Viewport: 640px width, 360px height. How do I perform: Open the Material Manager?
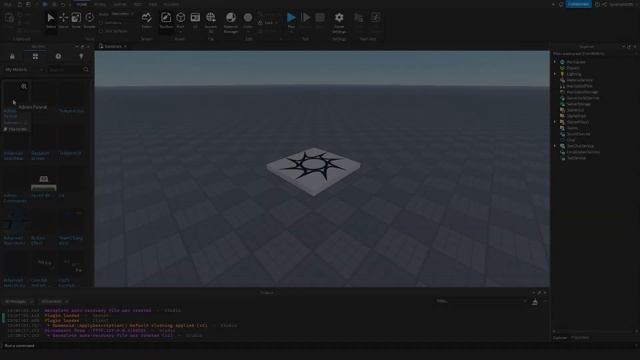click(231, 22)
